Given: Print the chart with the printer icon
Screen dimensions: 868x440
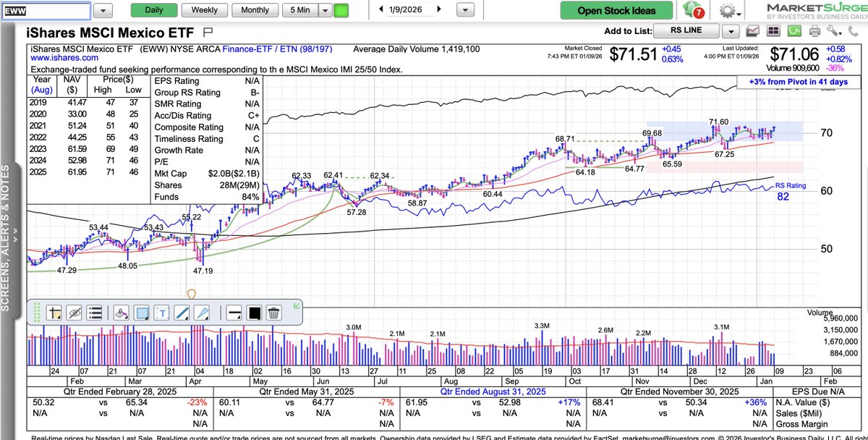Looking at the screenshot, I should tap(814, 31).
